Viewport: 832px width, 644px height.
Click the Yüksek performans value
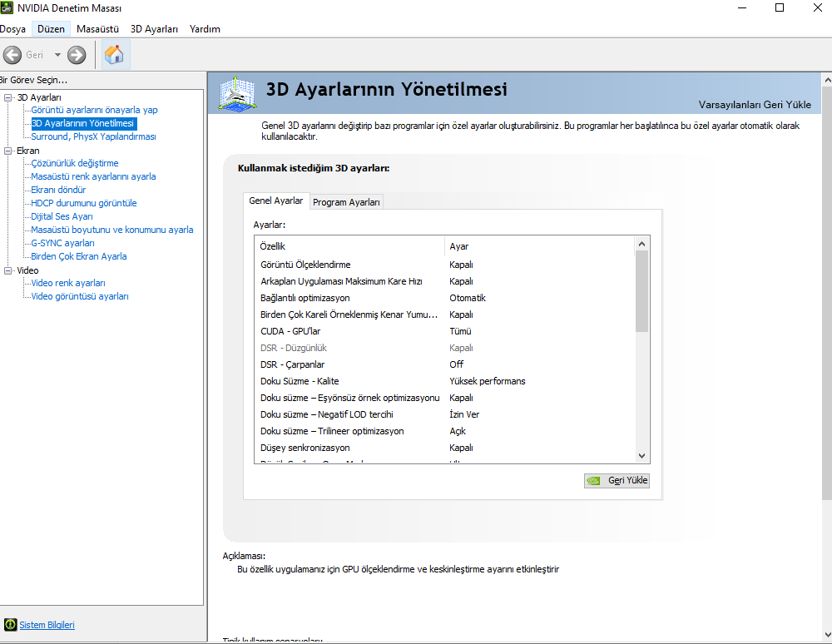tap(487, 381)
